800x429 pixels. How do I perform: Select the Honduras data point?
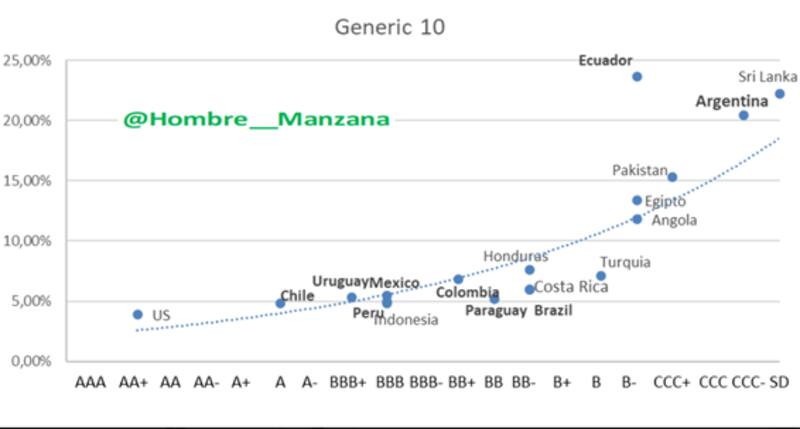(x=529, y=270)
